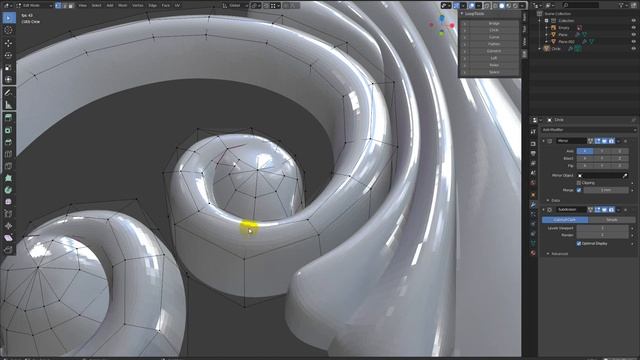Adjust the Levels Viewport field
Image resolution: width=640 pixels, height=360 pixels.
coord(602,228)
